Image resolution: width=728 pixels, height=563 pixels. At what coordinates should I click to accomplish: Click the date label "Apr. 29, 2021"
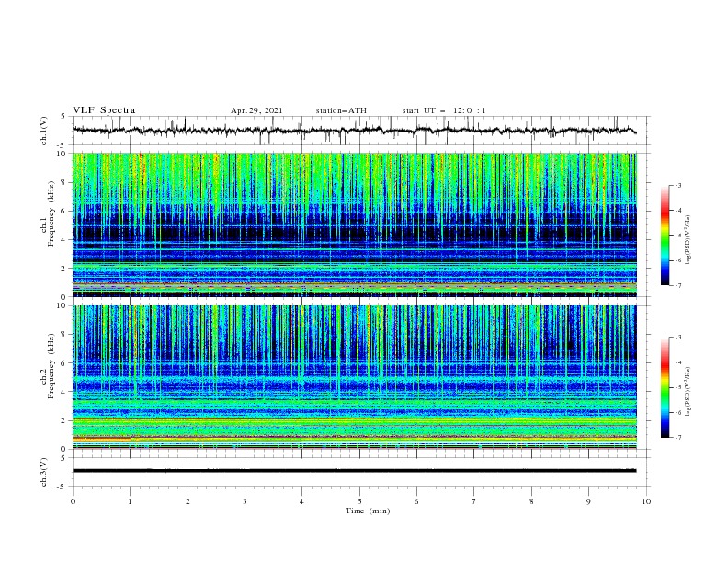click(256, 110)
